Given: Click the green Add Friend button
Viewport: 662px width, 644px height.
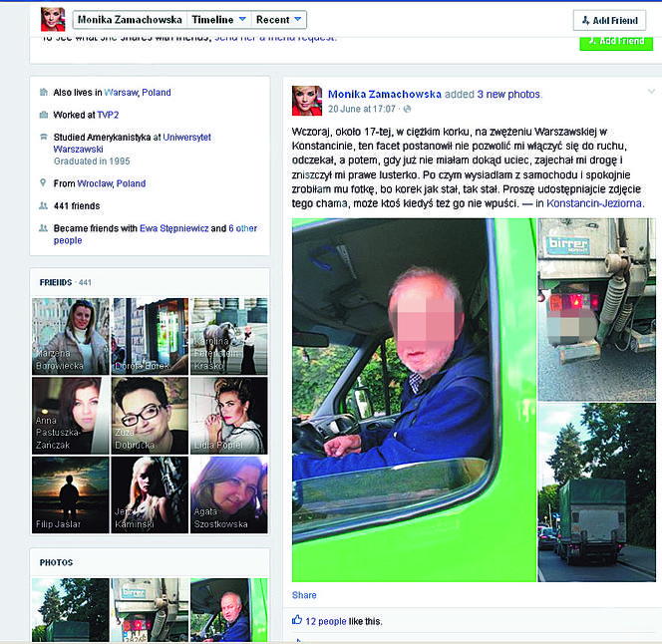Looking at the screenshot, I should coord(615,42).
